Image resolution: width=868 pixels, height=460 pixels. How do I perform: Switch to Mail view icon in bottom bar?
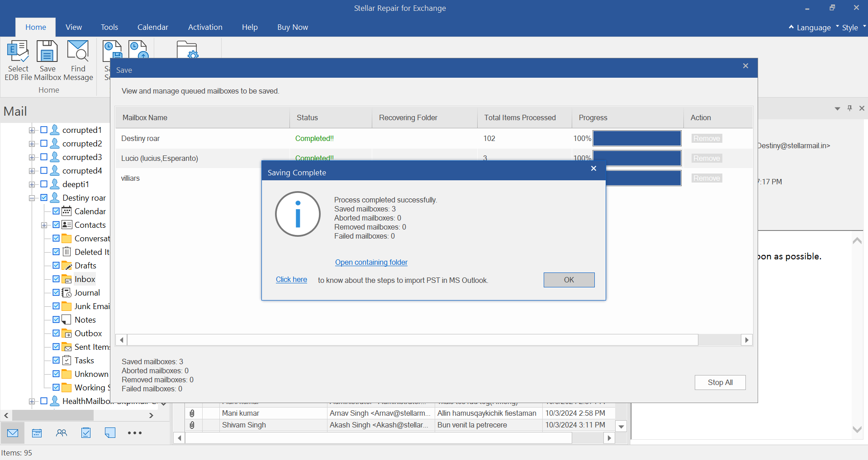(x=13, y=433)
